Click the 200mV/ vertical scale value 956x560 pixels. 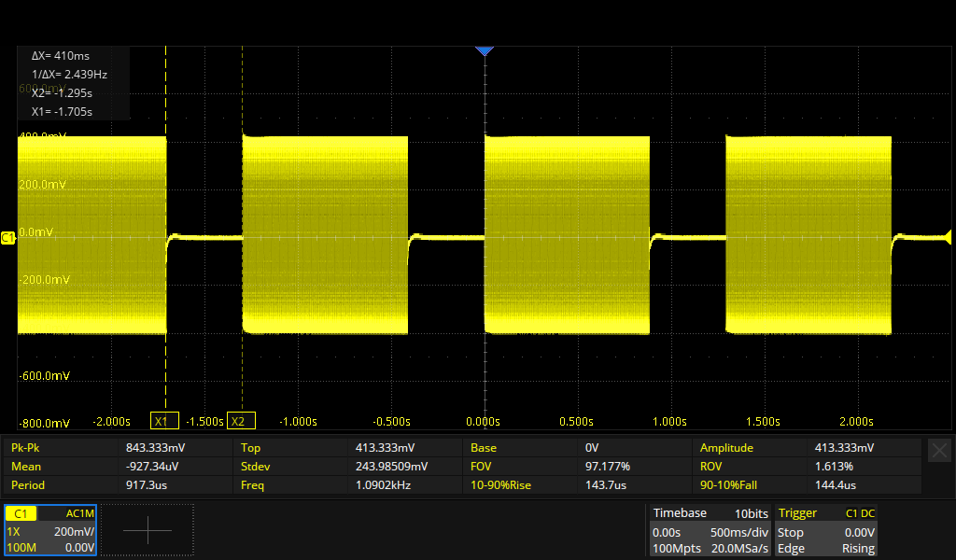click(73, 530)
